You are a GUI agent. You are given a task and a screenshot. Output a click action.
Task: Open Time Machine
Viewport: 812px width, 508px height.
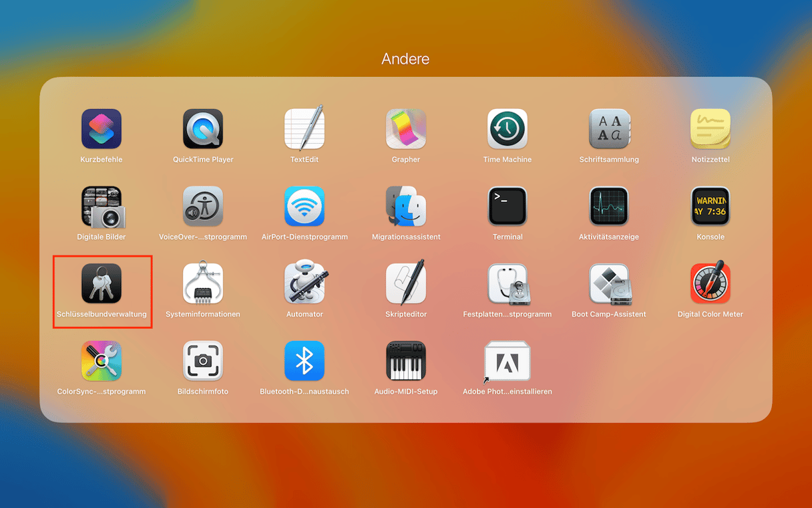[x=507, y=129]
